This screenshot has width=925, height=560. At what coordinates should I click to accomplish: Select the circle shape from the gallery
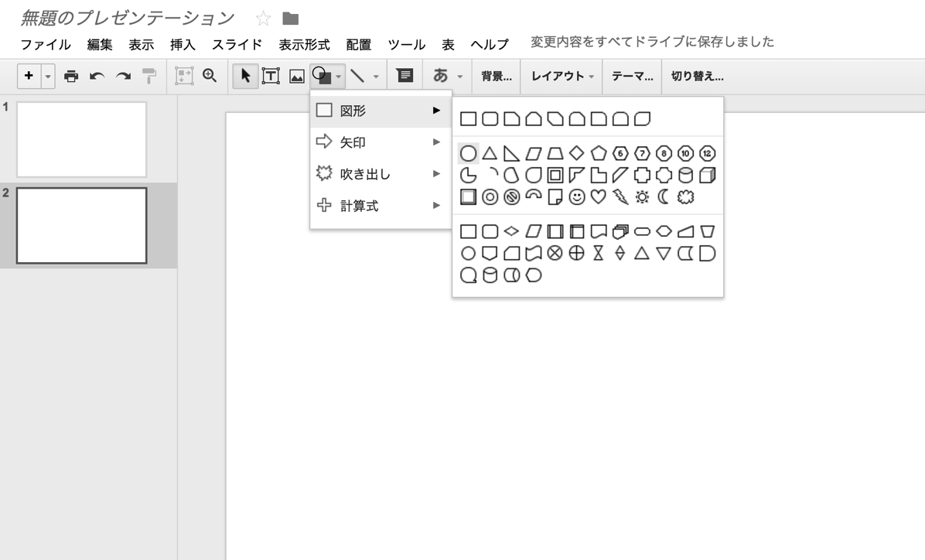(468, 152)
